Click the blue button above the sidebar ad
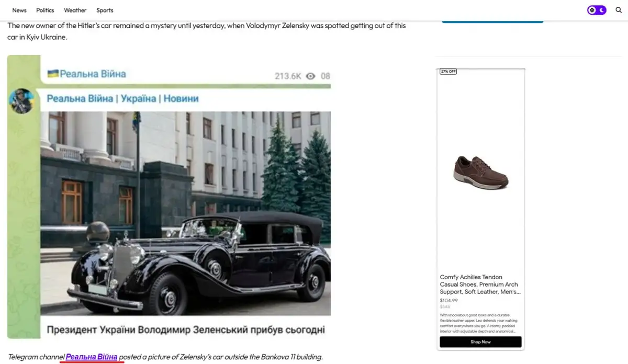The height and width of the screenshot is (364, 628). tap(492, 21)
